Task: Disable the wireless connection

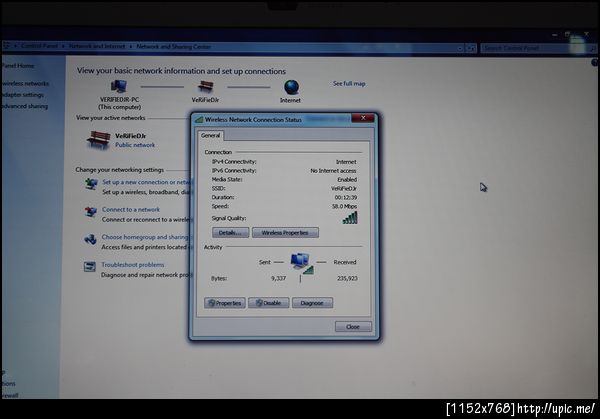Action: pos(269,303)
